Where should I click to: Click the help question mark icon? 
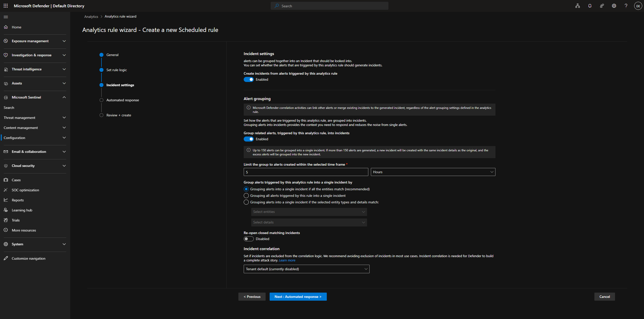tap(626, 6)
